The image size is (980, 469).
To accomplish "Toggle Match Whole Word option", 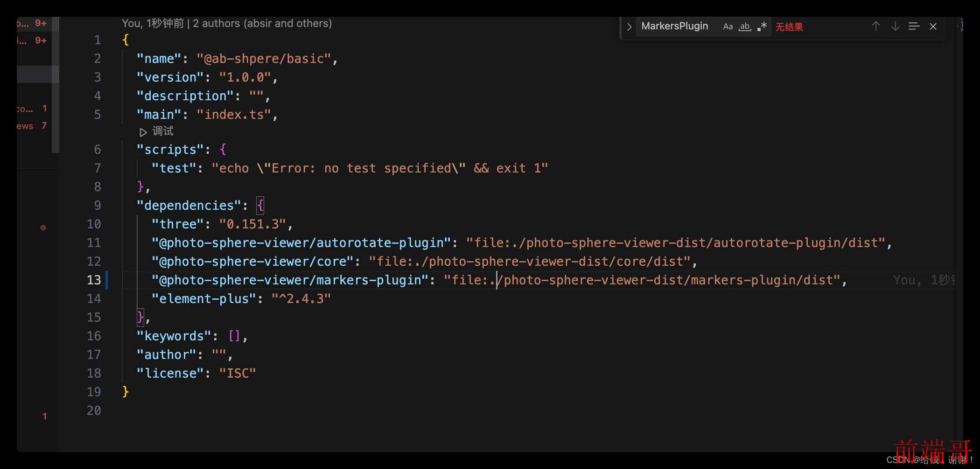I will 745,27.
